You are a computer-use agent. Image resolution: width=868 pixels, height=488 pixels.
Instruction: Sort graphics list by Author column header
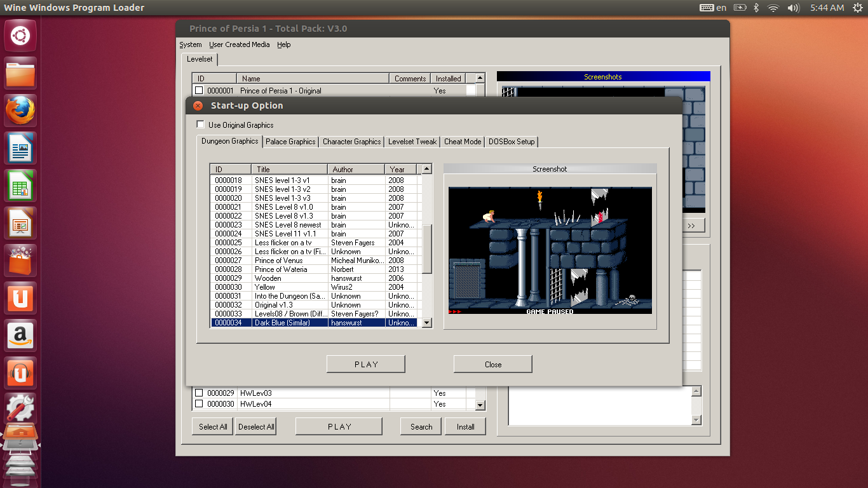pos(356,169)
